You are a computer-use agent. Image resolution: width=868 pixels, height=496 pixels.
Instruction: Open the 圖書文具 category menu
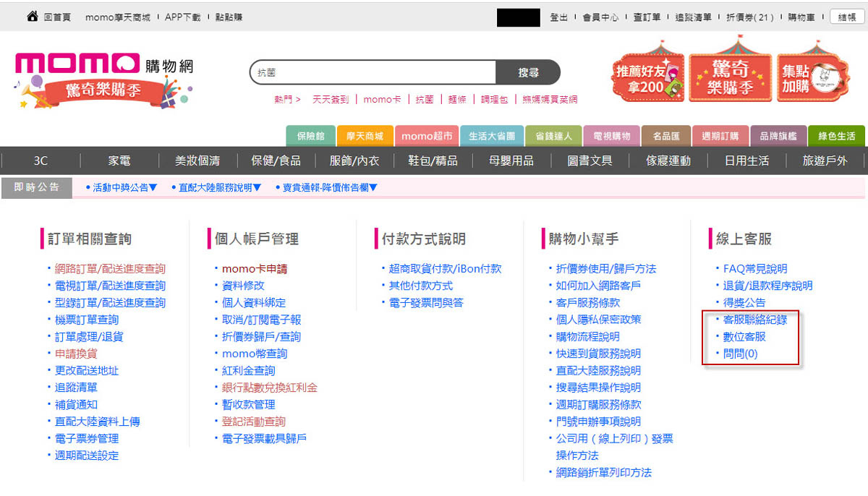[x=590, y=161]
